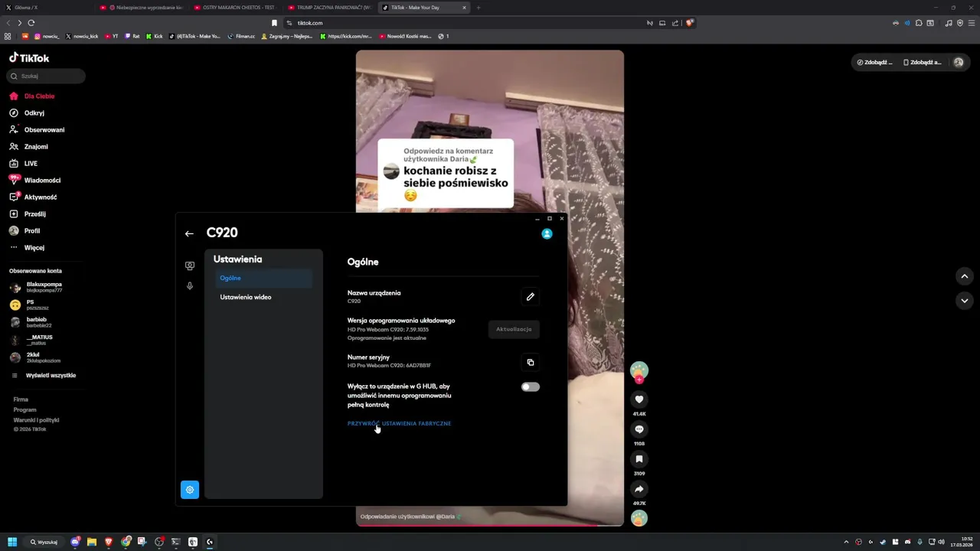Image resolution: width=980 pixels, height=551 pixels.
Task: Click the taskbar Wyszukaj search box
Action: pyautogui.click(x=44, y=542)
